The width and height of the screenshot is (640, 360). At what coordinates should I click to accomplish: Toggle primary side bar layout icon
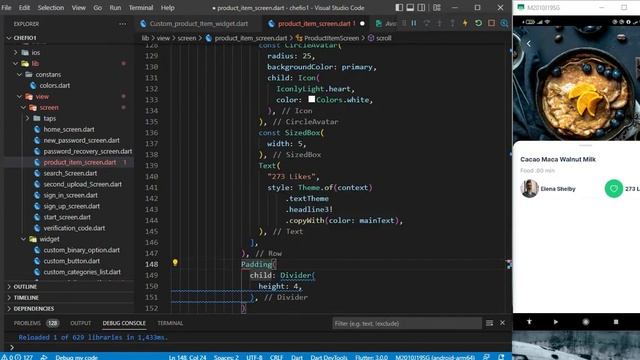[x=399, y=7]
